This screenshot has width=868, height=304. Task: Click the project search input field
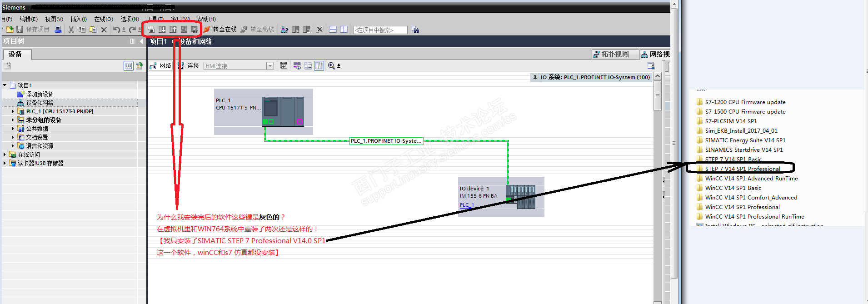pos(380,30)
